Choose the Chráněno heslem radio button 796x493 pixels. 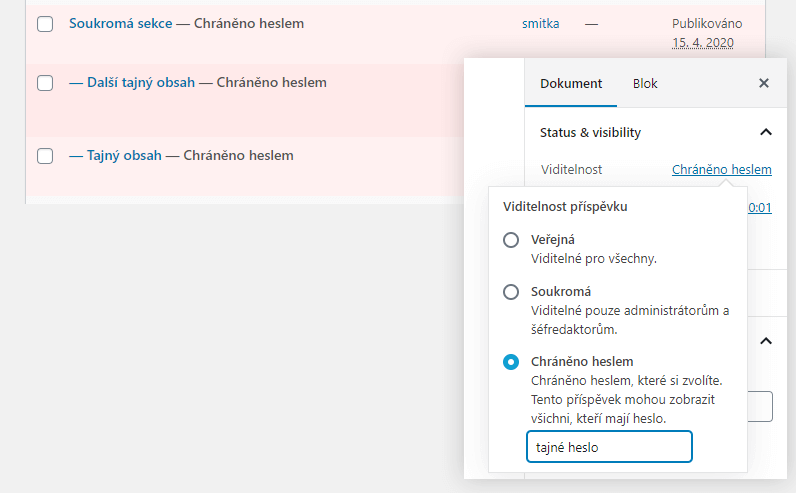[x=511, y=362]
